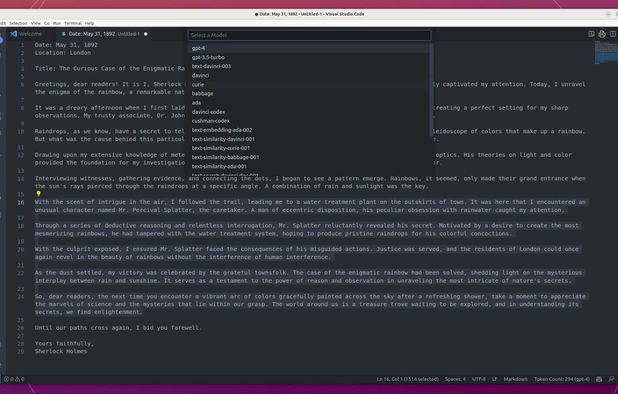
Task: Click the unsaved dot on the Untitled-1 tab
Action: tap(146, 34)
